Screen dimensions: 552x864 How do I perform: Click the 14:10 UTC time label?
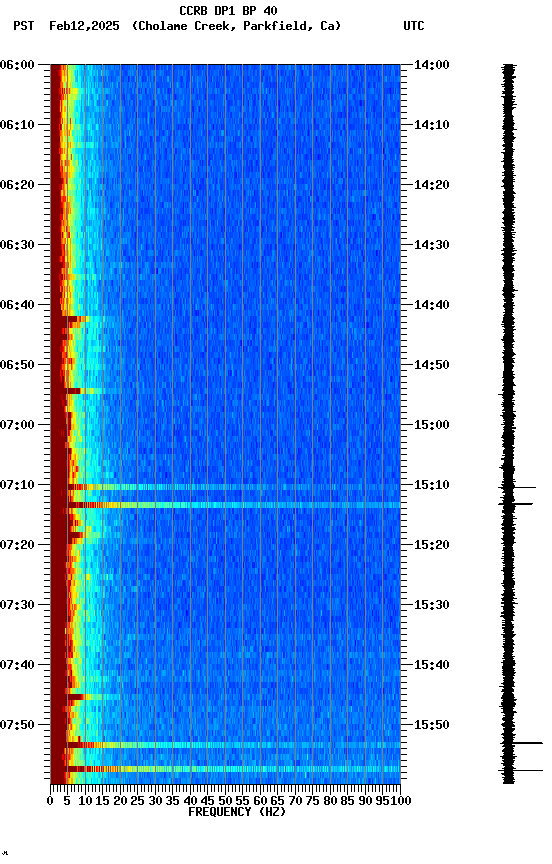432,125
